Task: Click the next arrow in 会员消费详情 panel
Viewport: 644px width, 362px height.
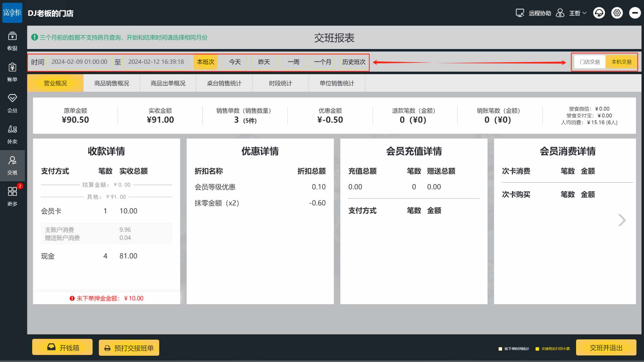Action: click(622, 220)
